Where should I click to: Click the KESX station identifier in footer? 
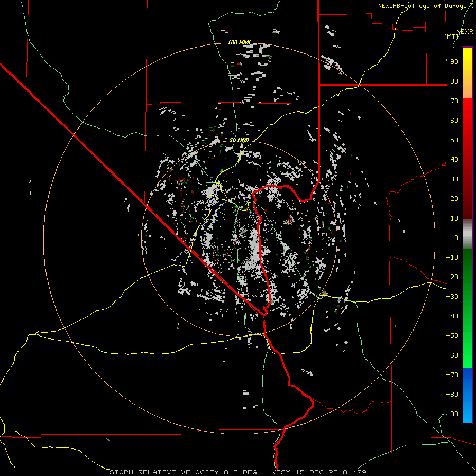tap(281, 472)
